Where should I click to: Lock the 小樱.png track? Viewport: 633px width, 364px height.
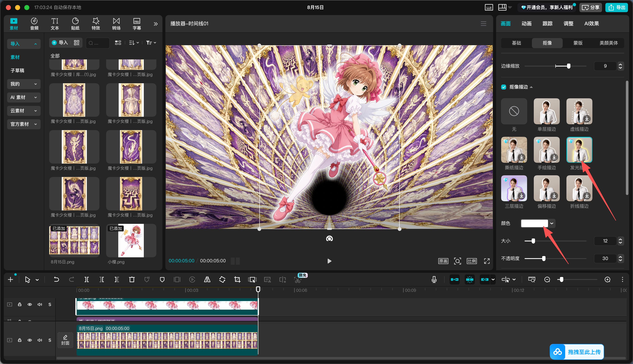19,305
